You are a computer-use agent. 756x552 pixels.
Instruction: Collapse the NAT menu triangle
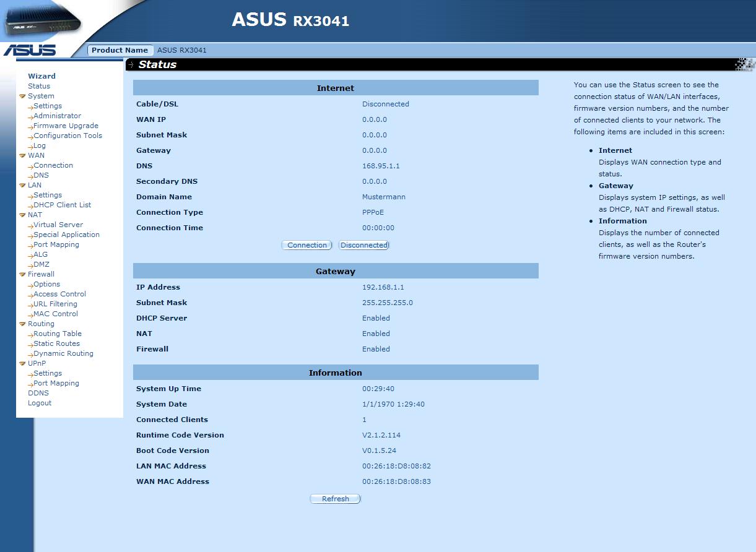[22, 215]
